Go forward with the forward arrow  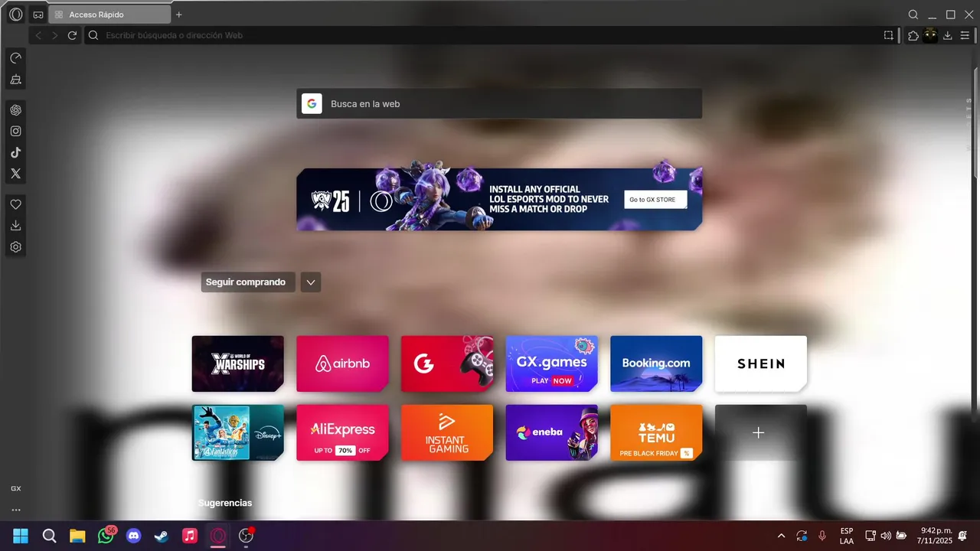pos(54,35)
